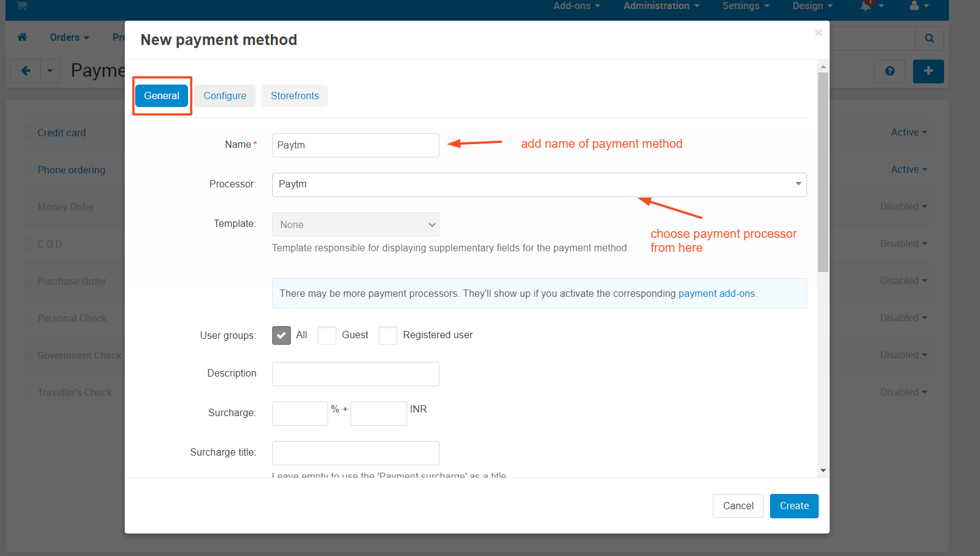Image resolution: width=980 pixels, height=556 pixels.
Task: Open the shopping cart icon in top bar
Action: [22, 5]
